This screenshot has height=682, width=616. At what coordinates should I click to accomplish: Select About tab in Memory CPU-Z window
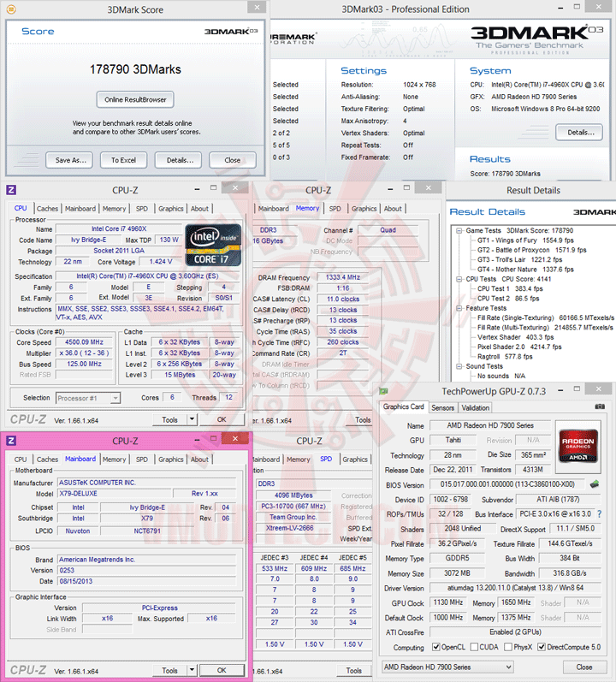tap(393, 208)
